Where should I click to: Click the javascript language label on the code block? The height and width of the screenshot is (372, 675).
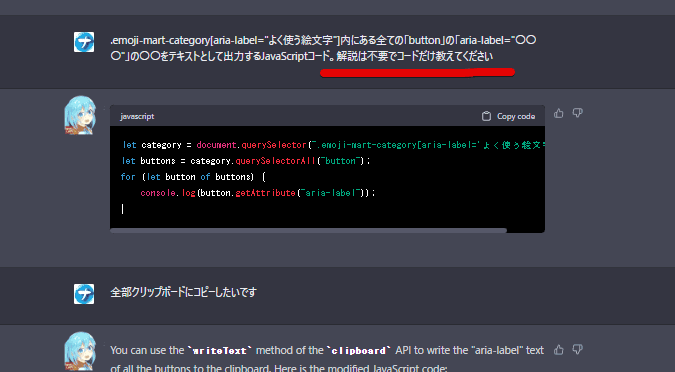tap(137, 116)
